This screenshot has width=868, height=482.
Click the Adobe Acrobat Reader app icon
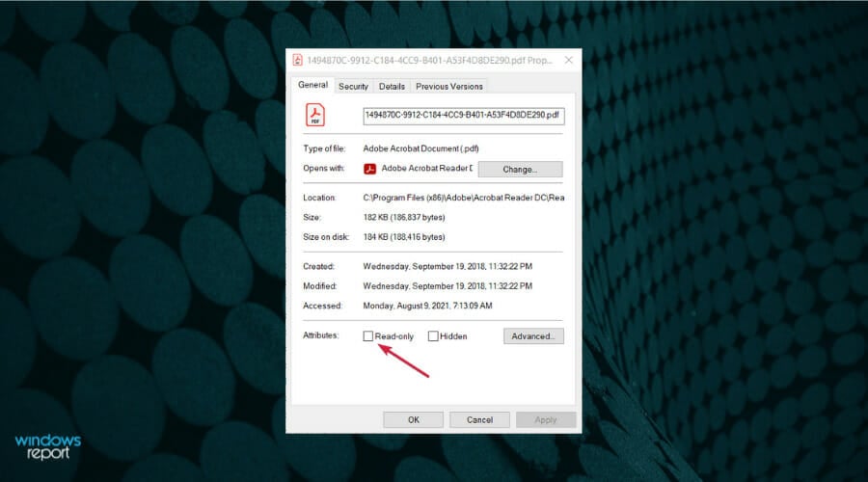tap(369, 169)
